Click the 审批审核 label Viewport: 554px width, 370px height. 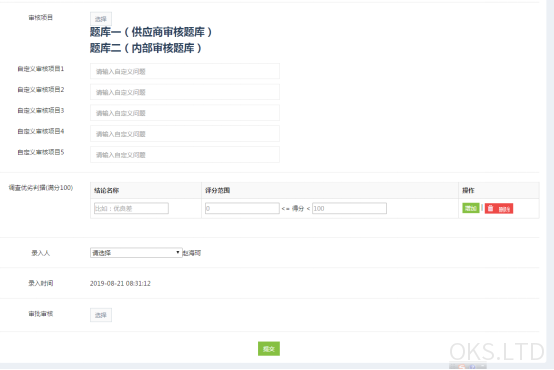click(41, 314)
